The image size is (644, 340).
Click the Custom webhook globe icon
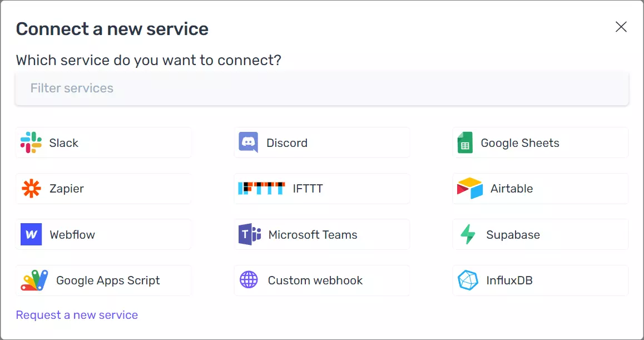249,280
